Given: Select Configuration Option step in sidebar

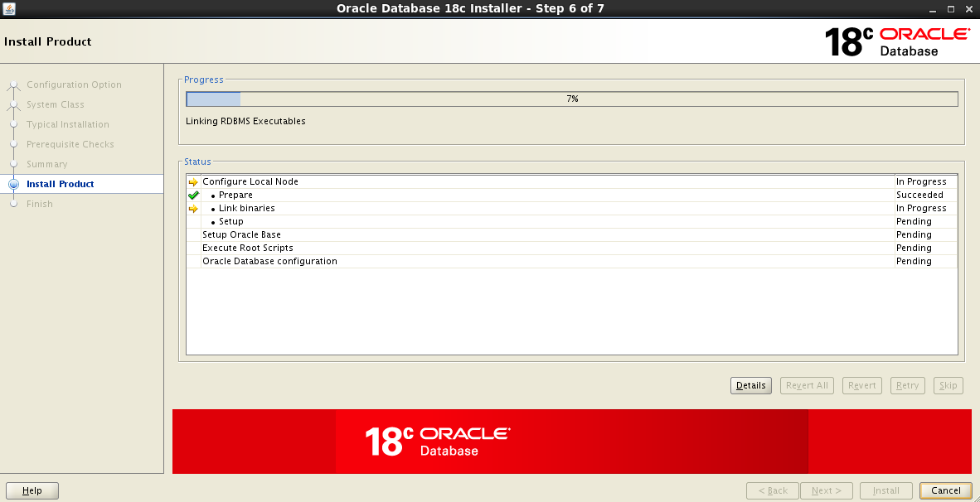Looking at the screenshot, I should click(x=74, y=85).
